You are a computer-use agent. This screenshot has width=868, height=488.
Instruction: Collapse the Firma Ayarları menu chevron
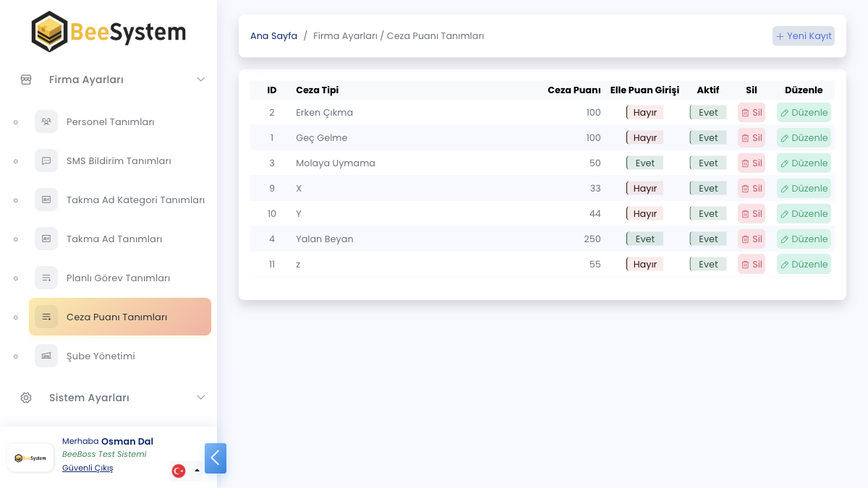point(201,80)
